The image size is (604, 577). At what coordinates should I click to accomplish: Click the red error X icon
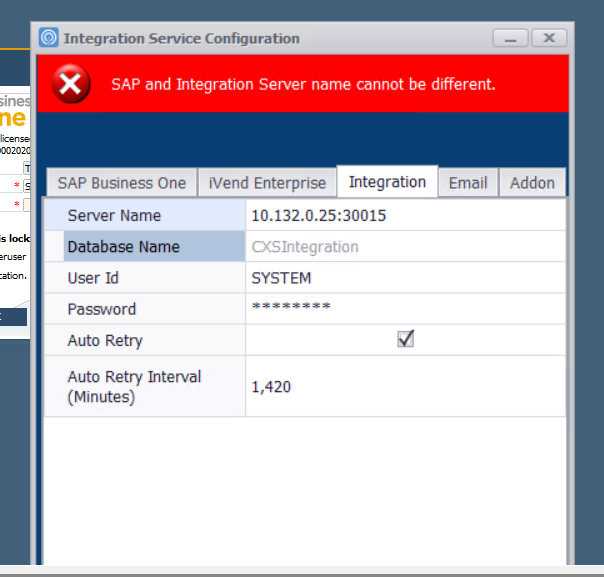click(x=71, y=84)
